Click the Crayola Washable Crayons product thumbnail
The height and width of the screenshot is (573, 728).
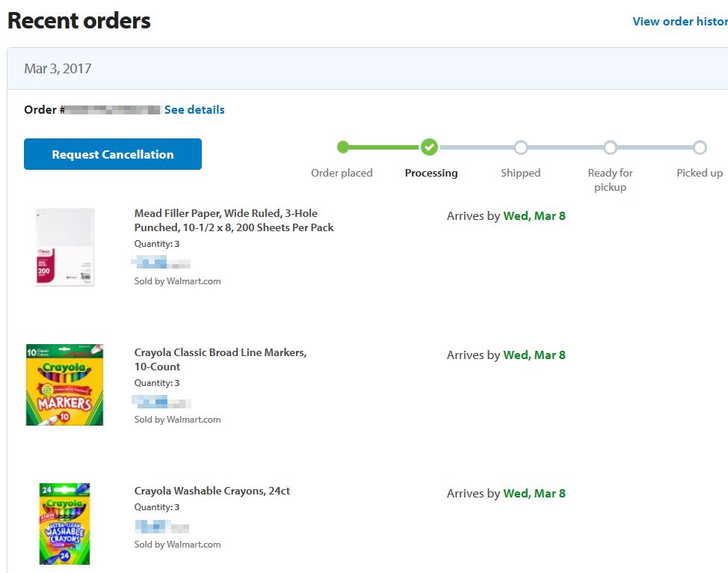pyautogui.click(x=64, y=524)
